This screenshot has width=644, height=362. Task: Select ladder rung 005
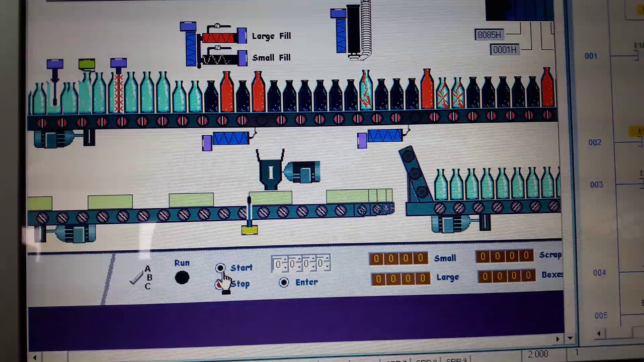click(x=601, y=316)
